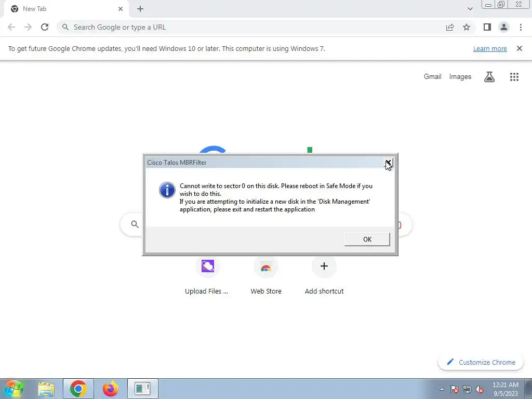This screenshot has width=532, height=399.
Task: Open the Windows Start menu
Action: [x=14, y=389]
